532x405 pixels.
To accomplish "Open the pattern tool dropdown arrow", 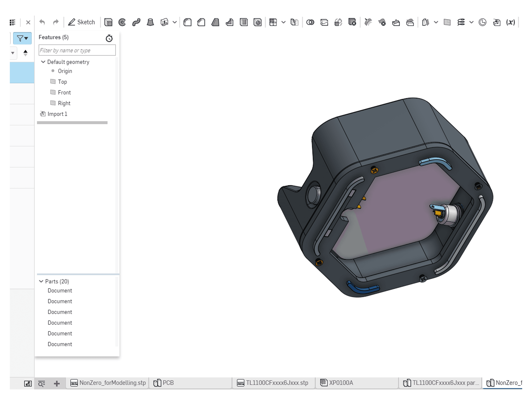I will click(x=283, y=22).
